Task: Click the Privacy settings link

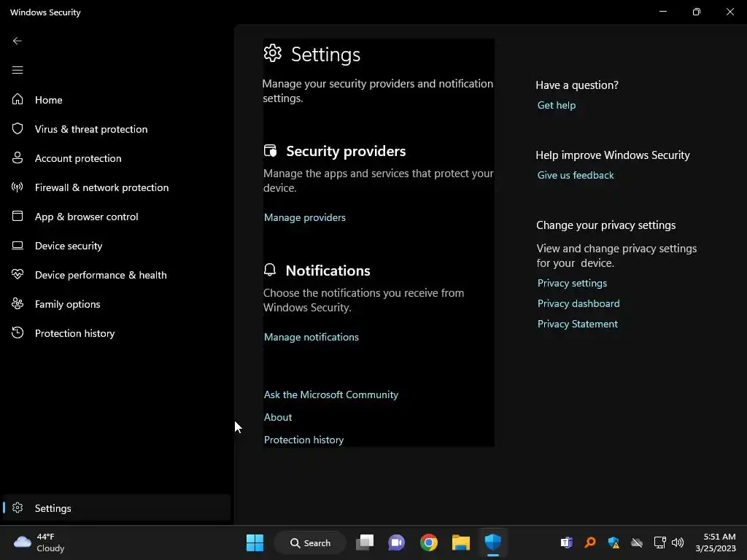Action: pos(572,283)
